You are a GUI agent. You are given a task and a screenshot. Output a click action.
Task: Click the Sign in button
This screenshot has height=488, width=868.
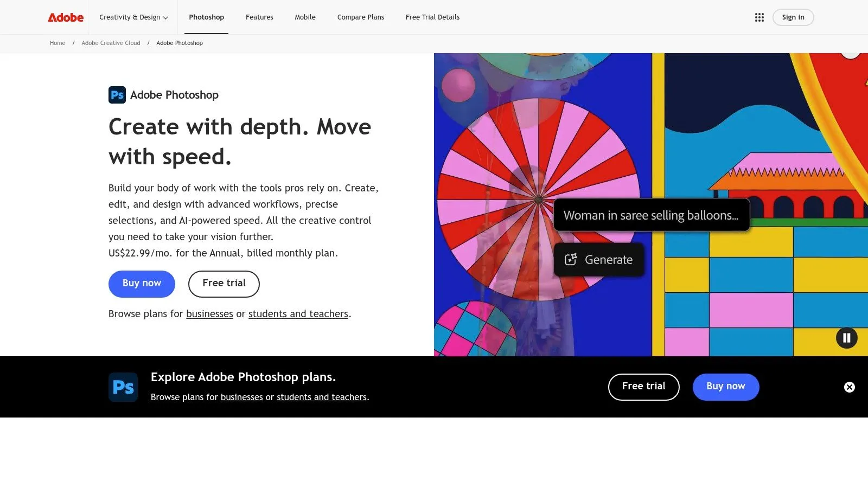click(x=793, y=17)
